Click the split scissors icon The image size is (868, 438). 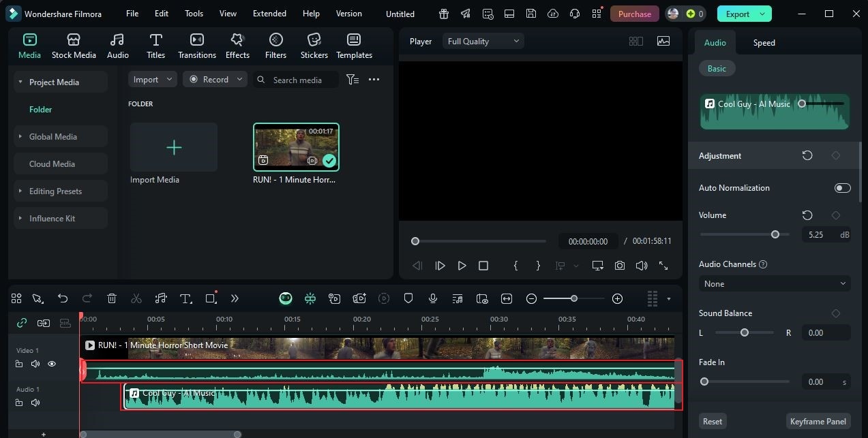[136, 298]
